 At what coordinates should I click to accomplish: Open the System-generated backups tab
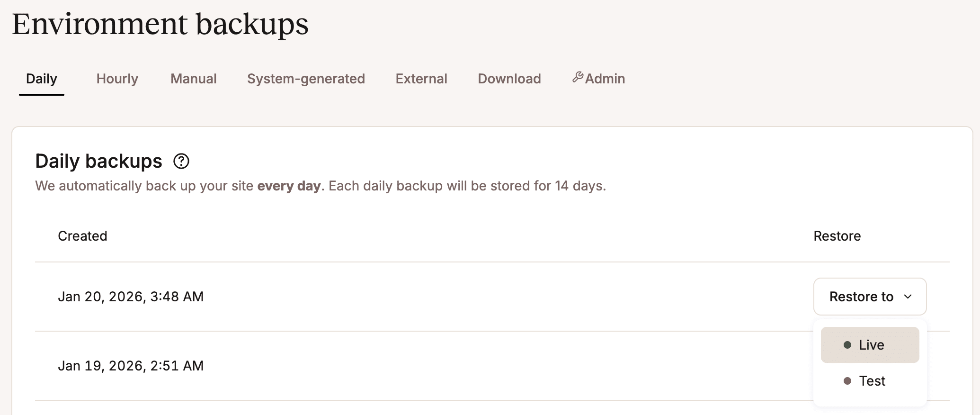click(x=306, y=79)
